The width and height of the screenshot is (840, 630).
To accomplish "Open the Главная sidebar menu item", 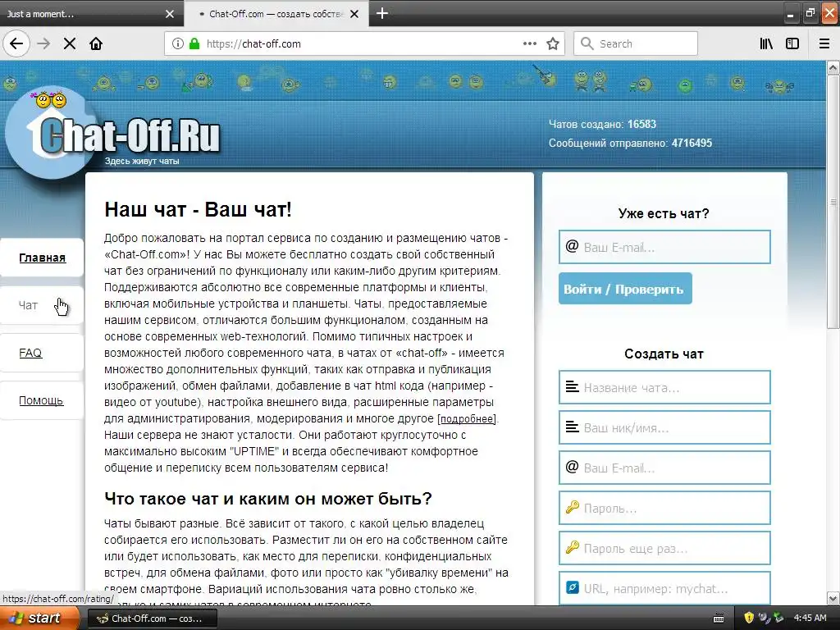I will [x=43, y=258].
